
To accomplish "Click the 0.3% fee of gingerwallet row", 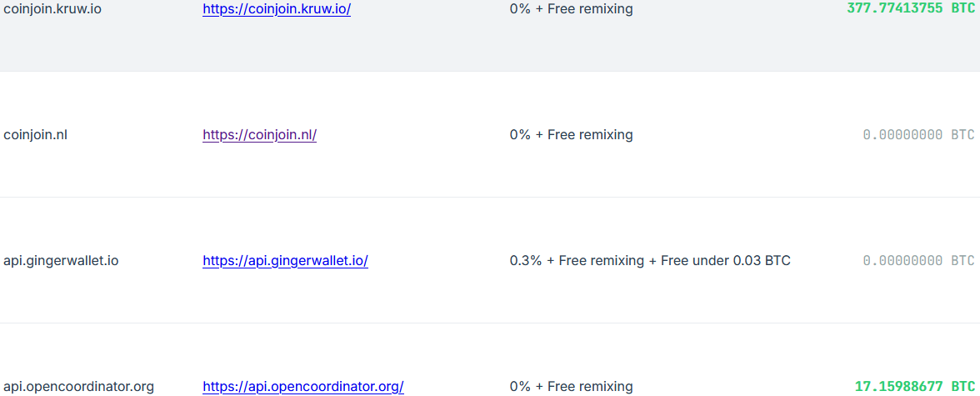I will pyautogui.click(x=526, y=261).
